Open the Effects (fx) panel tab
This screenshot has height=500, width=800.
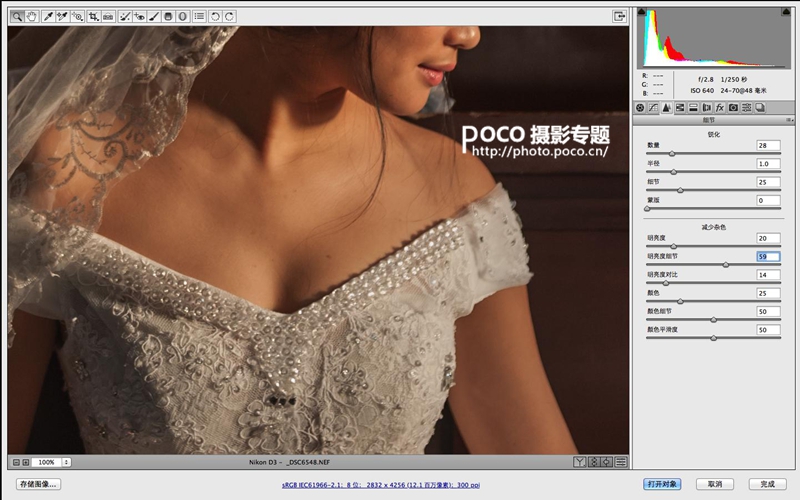pyautogui.click(x=720, y=108)
